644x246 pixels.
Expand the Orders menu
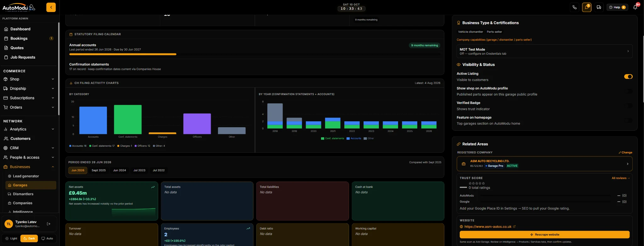29,107
